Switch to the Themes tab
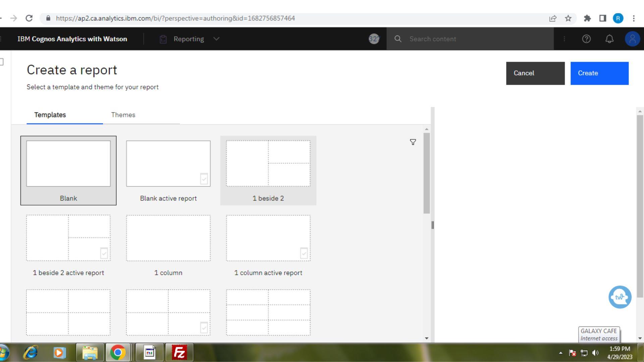The height and width of the screenshot is (362, 644). point(123,115)
